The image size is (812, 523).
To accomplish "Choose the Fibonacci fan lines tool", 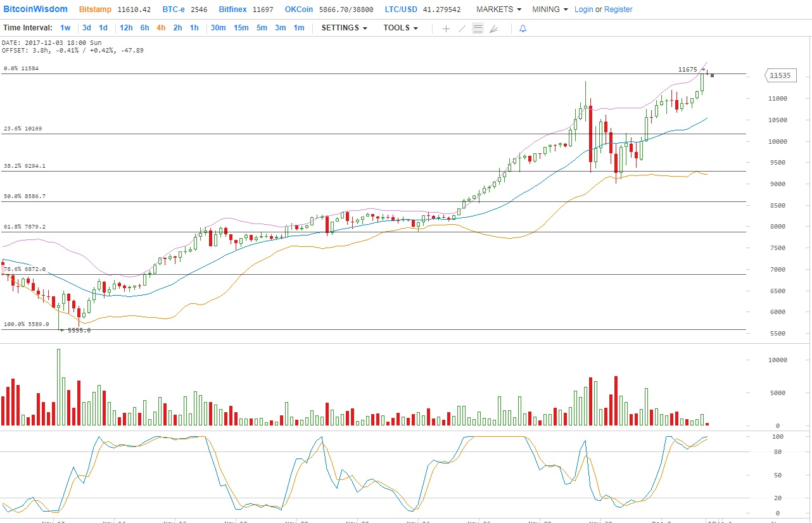I will coord(494,28).
